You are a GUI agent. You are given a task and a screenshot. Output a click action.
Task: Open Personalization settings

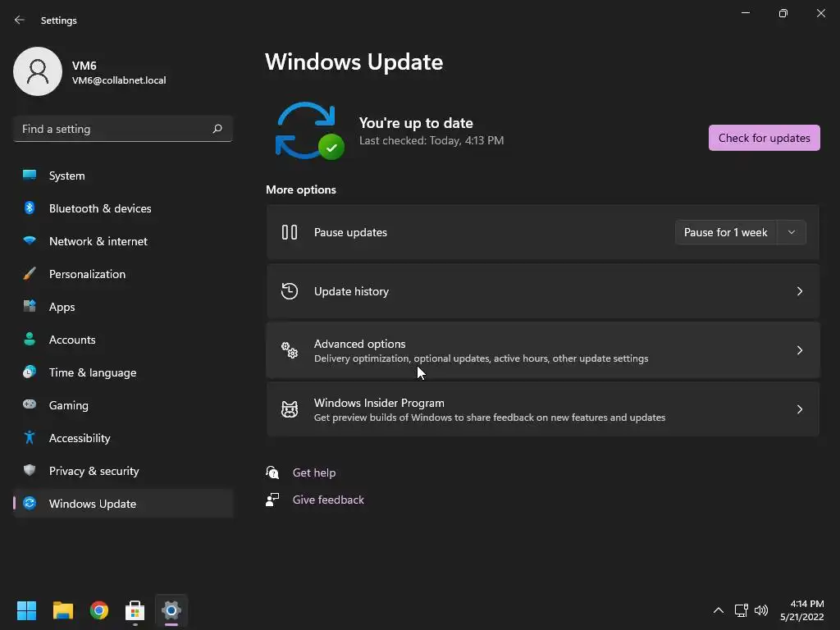pos(123,274)
